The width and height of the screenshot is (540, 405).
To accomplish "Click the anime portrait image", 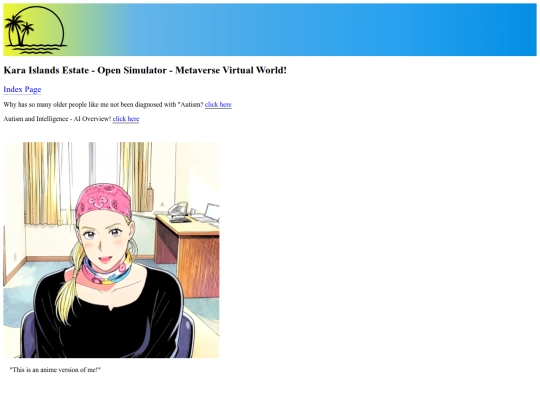I will pyautogui.click(x=111, y=250).
